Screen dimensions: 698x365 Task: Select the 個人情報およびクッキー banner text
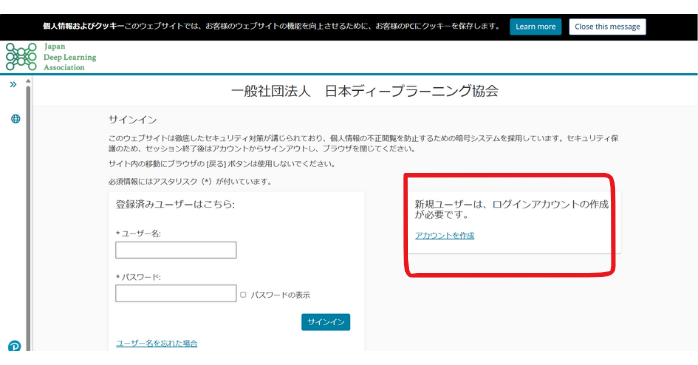coord(84,26)
